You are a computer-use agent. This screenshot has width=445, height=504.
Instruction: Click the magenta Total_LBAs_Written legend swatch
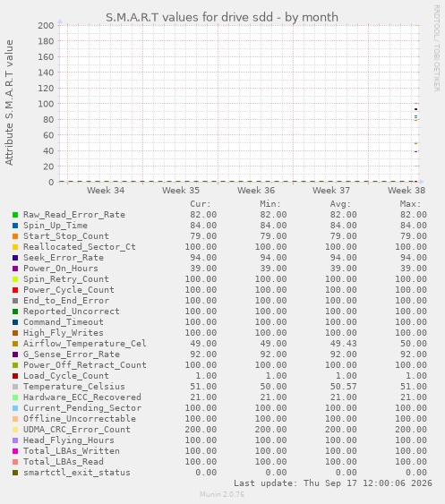(15, 451)
